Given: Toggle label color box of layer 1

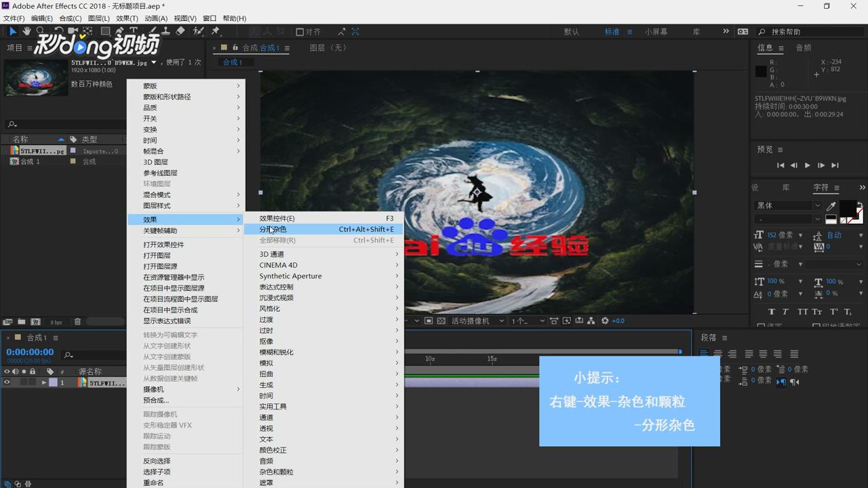Looking at the screenshot, I should [x=53, y=383].
